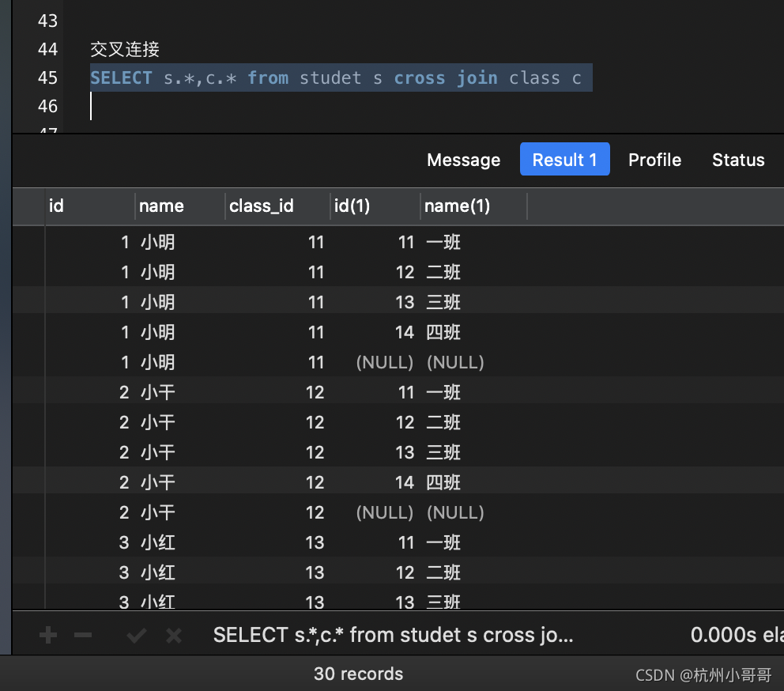784x691 pixels.
Task: Select 一班 cell in first 小明 row
Action: click(x=443, y=243)
